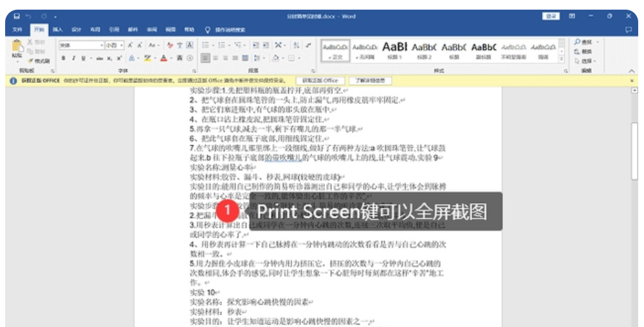This screenshot has width=644, height=327.
Task: Open the font name dropdown
Action: click(x=101, y=46)
